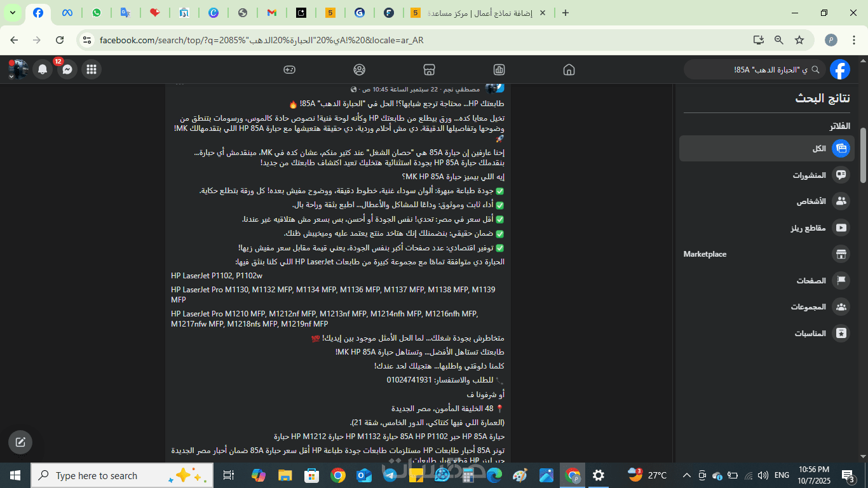The width and height of the screenshot is (868, 488).
Task: Open Telegram from the taskbar
Action: point(390,475)
